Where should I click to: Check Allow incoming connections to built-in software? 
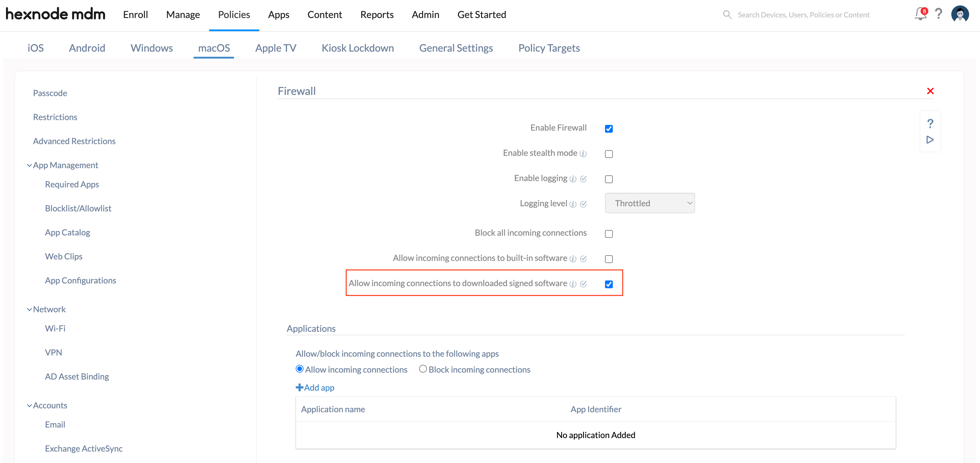[609, 259]
